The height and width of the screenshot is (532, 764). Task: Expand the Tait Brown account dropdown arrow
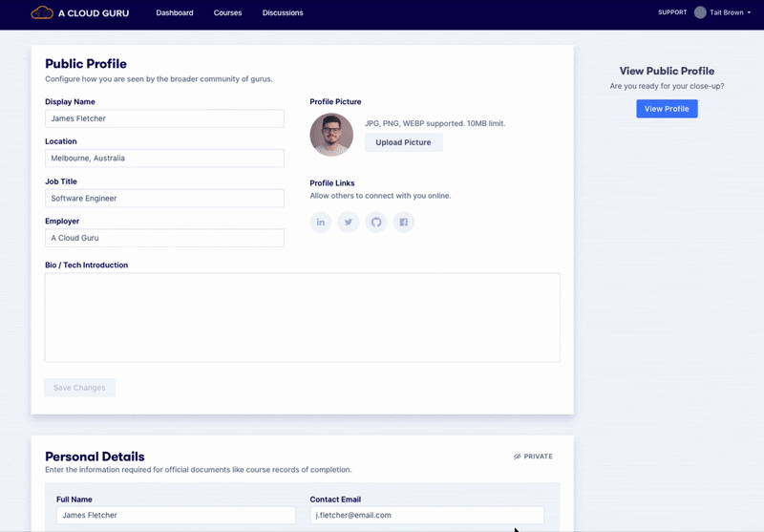point(749,12)
